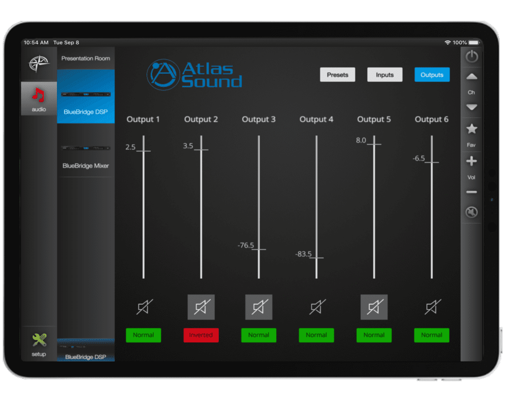Switch to the Inputs tab
The width and height of the screenshot is (516, 420).
tap(384, 75)
